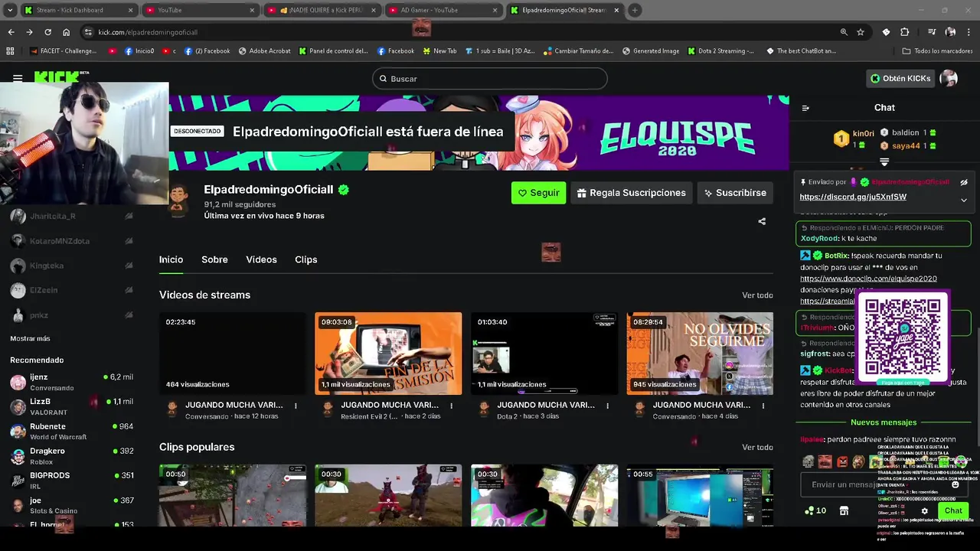Click Ver todo for Clips populares
980x551 pixels.
coord(757,447)
